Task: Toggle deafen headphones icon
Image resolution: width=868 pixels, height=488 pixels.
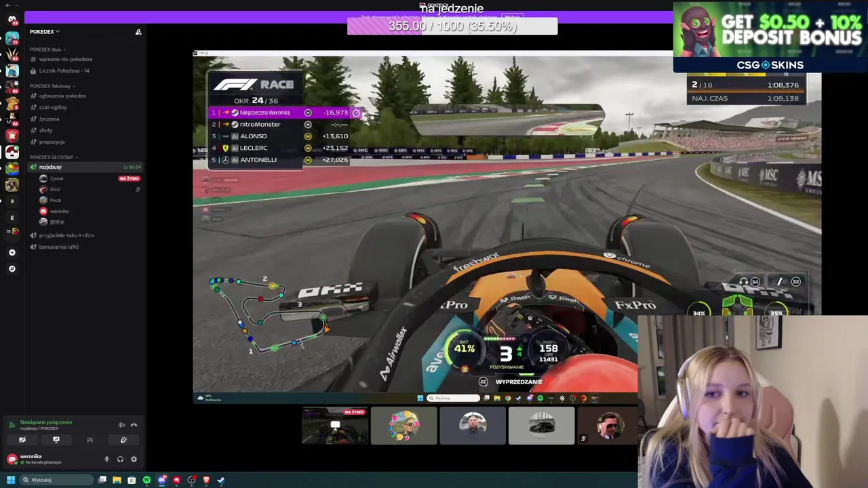Action: 120,459
